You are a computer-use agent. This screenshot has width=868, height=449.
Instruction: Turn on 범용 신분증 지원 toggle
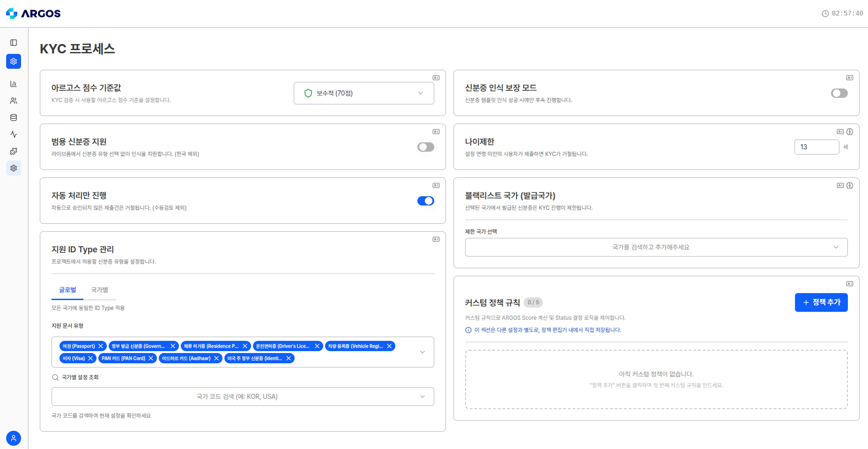click(x=425, y=147)
